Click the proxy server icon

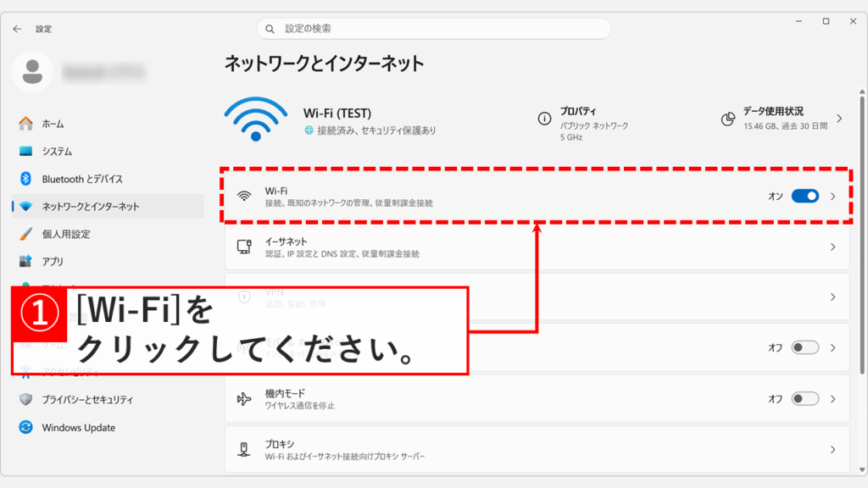(x=244, y=449)
